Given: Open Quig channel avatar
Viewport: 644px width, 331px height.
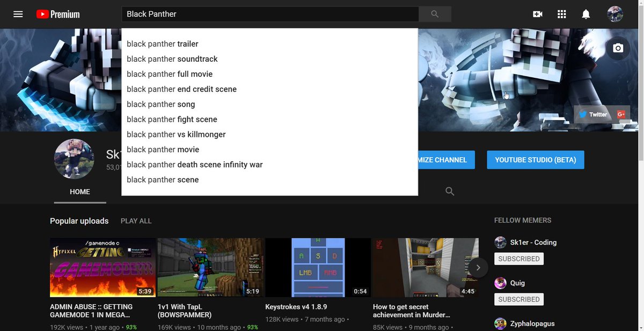Looking at the screenshot, I should tap(500, 283).
